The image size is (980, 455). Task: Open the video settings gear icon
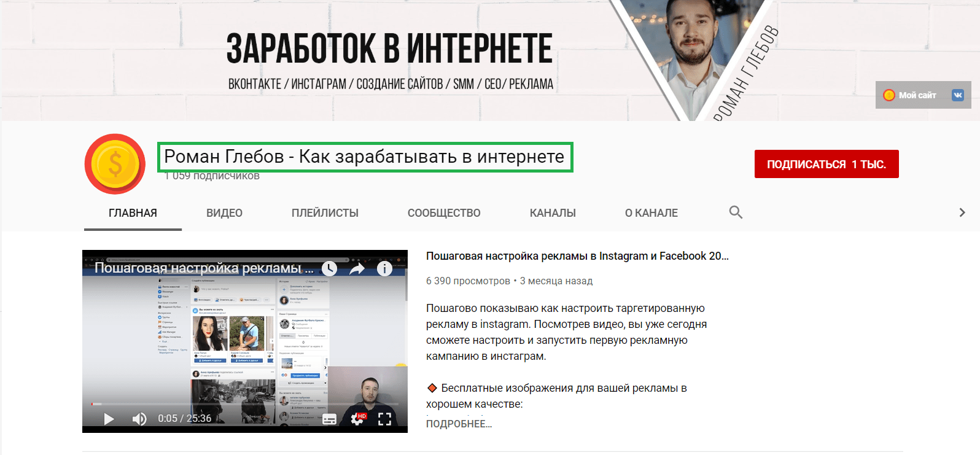pyautogui.click(x=357, y=419)
